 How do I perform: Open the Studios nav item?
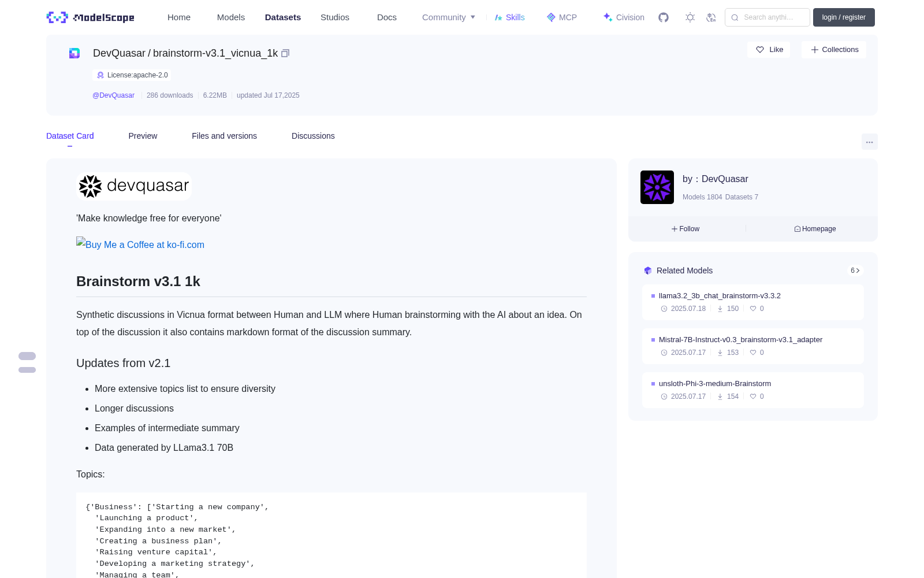(335, 17)
